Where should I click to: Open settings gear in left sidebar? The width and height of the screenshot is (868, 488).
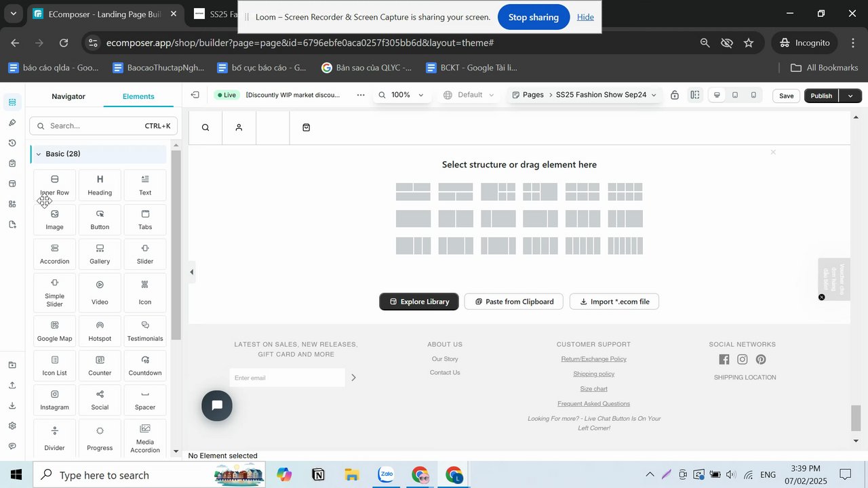12,426
